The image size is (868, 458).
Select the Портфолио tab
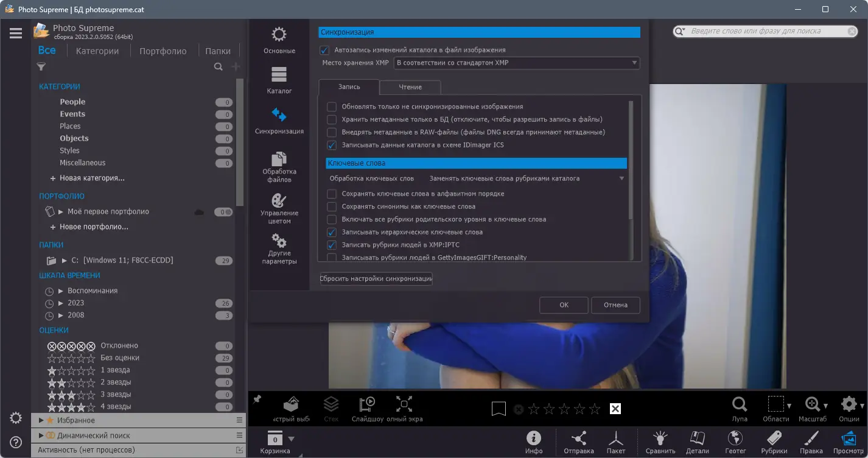point(163,51)
